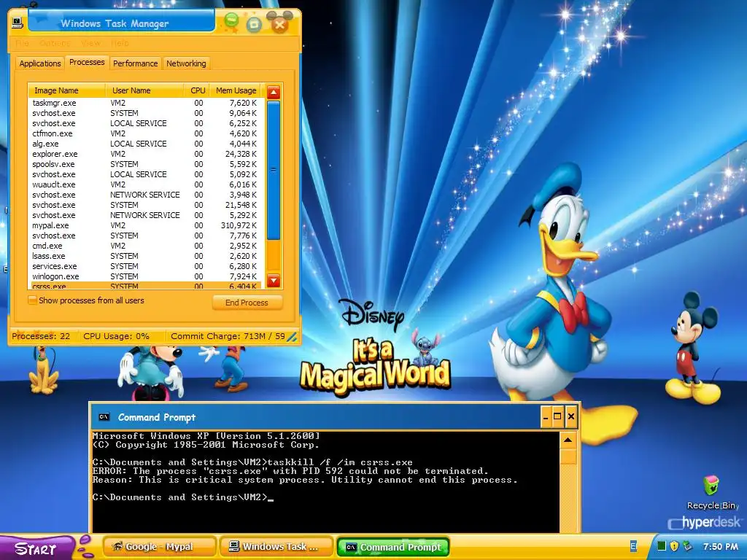
Task: Select svchost.exe using 7,776 K
Action: click(145, 236)
